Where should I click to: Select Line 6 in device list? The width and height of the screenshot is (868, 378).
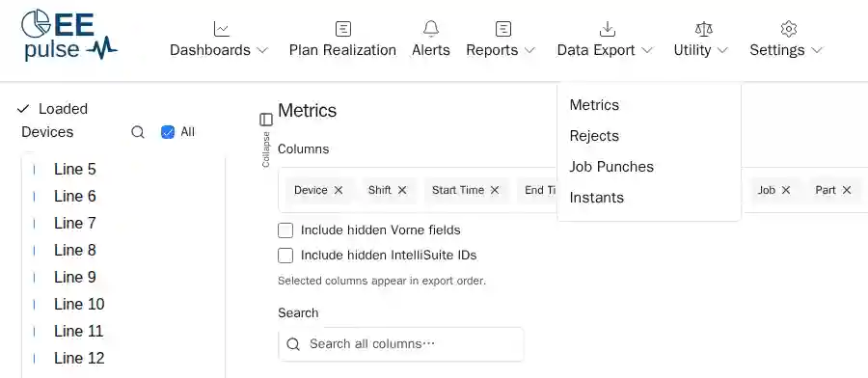point(74,197)
